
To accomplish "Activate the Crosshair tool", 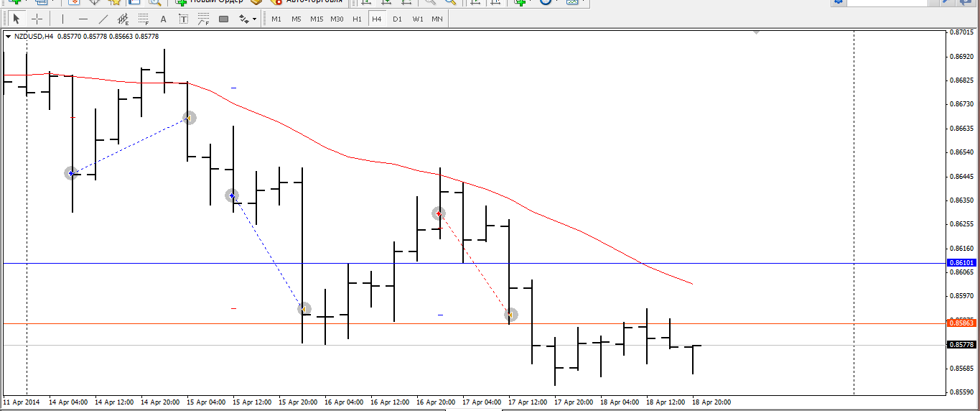I will point(37,19).
